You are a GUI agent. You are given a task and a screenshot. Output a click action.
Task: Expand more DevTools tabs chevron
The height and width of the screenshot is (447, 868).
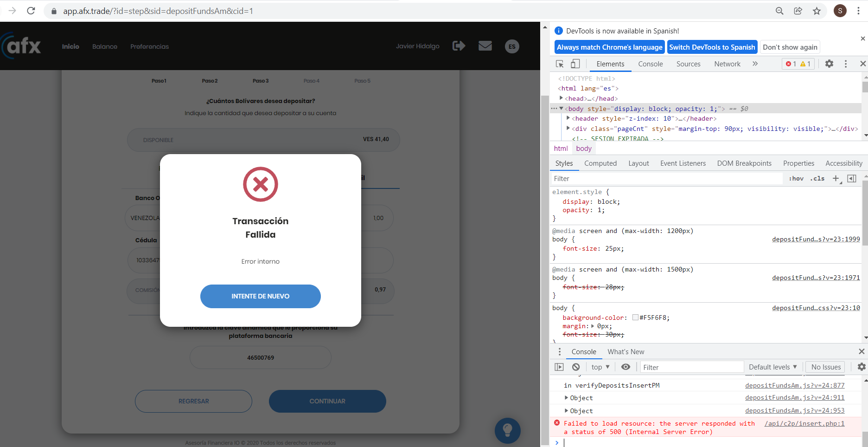[x=755, y=64]
